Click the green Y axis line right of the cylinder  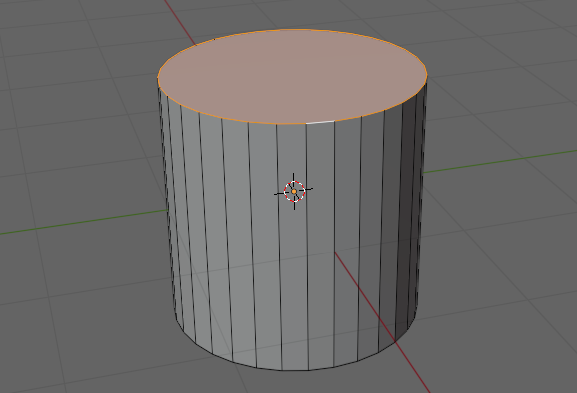(500, 161)
